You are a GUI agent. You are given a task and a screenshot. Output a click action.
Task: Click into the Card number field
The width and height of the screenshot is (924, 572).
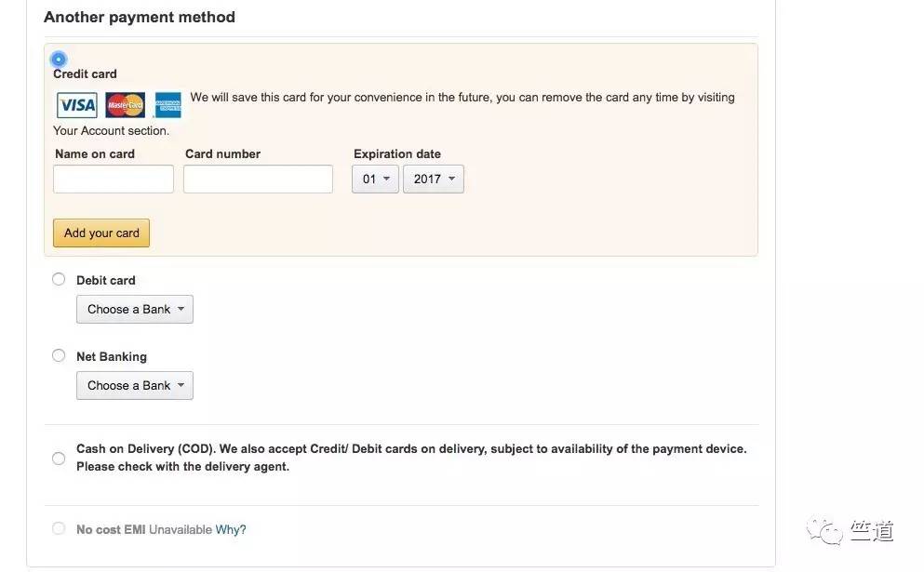tap(258, 179)
